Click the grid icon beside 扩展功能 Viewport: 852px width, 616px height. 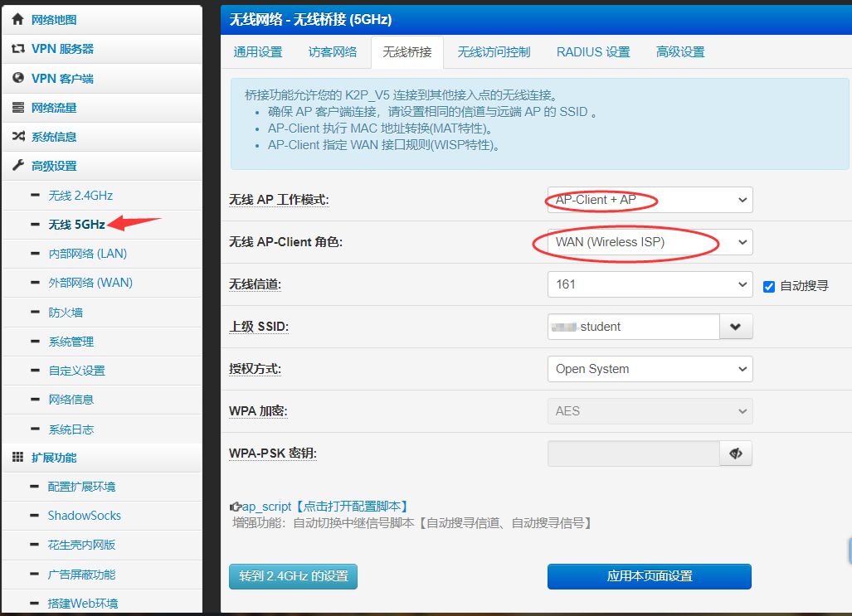coord(17,458)
